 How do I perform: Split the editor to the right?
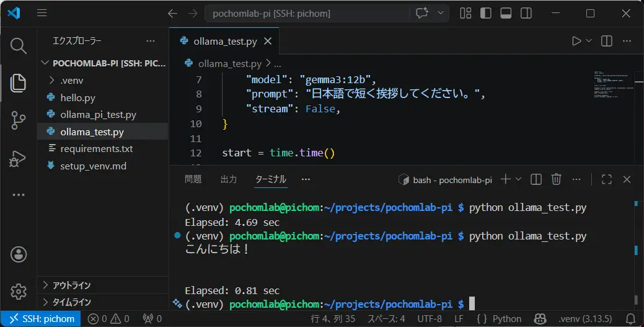coord(607,41)
